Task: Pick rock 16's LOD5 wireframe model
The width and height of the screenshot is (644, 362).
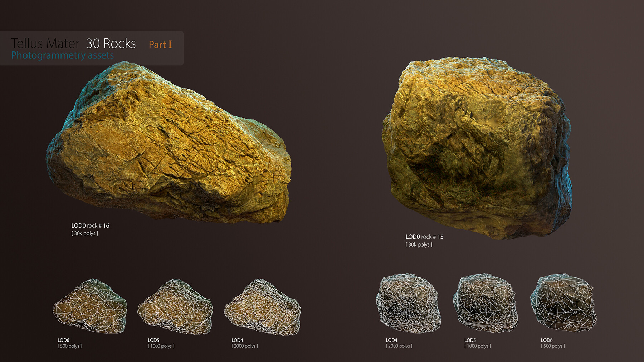Action: (175, 307)
